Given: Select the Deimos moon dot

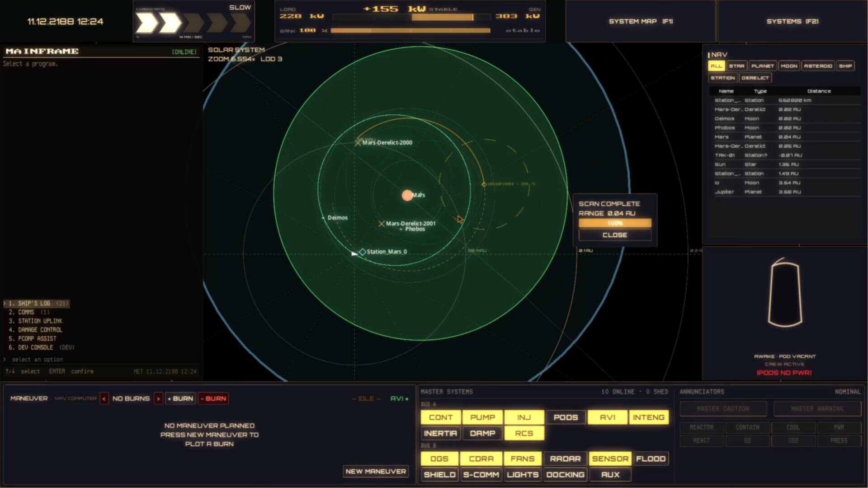Looking at the screenshot, I should [x=323, y=218].
